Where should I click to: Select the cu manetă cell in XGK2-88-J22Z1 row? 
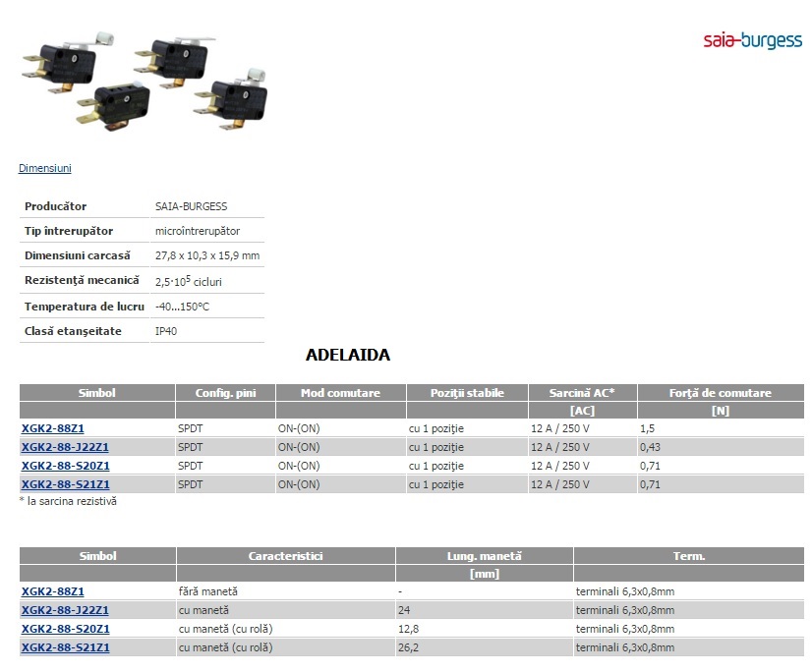pyautogui.click(x=285, y=610)
